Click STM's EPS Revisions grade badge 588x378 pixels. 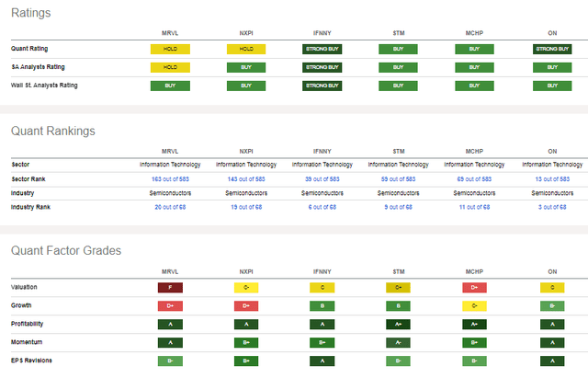coord(398,361)
